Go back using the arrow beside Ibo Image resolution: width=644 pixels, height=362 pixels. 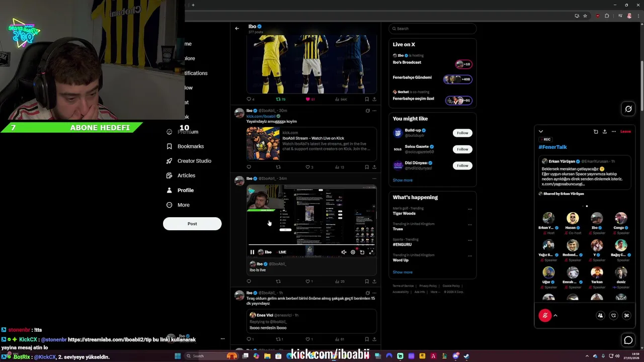(x=237, y=28)
